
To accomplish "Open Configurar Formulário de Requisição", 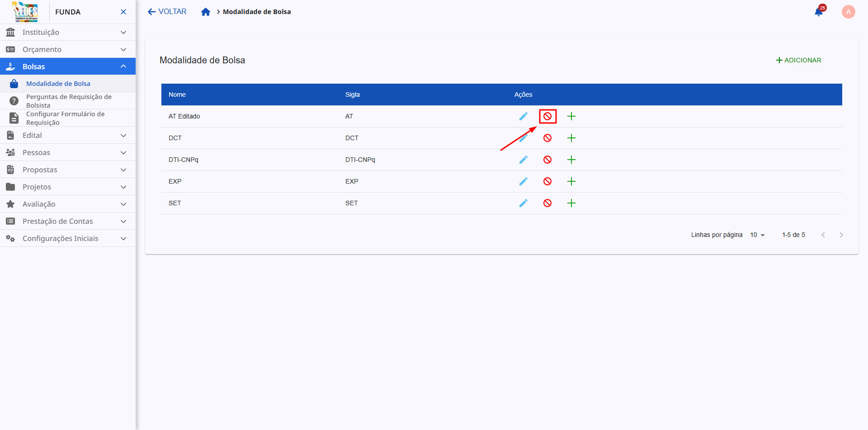I will [x=65, y=118].
